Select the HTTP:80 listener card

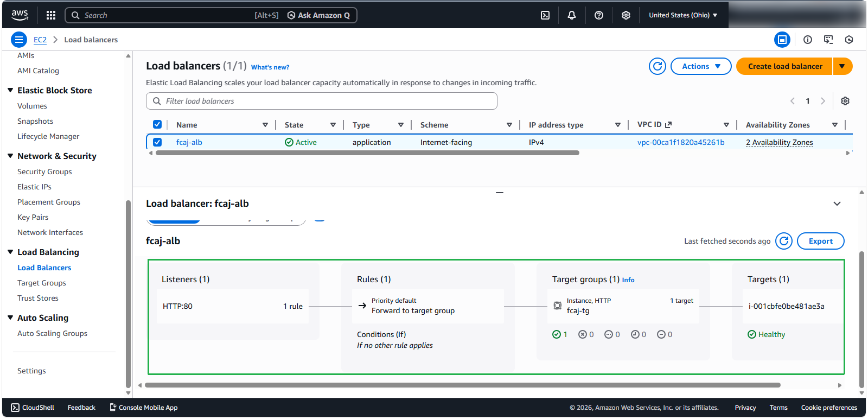(x=233, y=306)
